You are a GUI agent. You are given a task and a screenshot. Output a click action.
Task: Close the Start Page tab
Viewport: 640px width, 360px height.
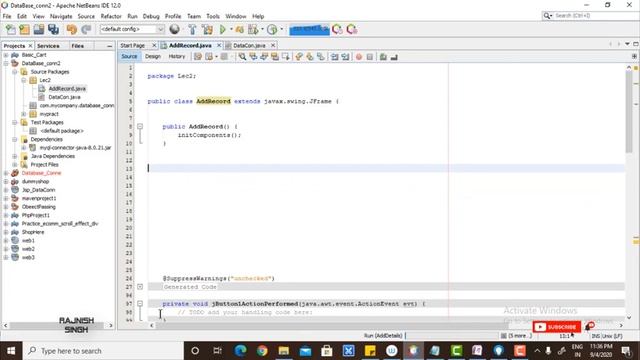coord(154,45)
